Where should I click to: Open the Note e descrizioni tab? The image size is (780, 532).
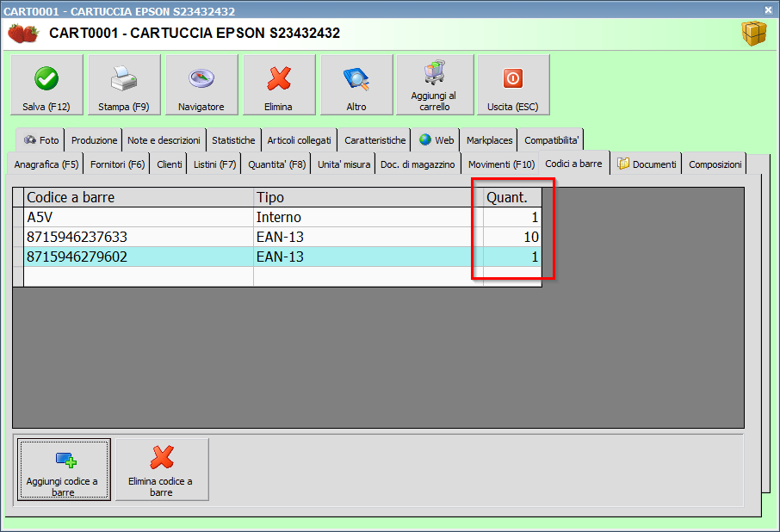point(164,140)
